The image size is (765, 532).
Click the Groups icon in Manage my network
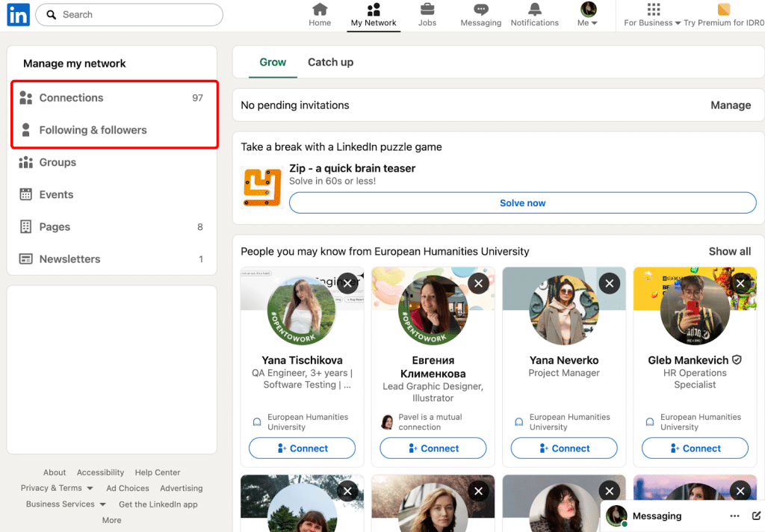tap(25, 162)
